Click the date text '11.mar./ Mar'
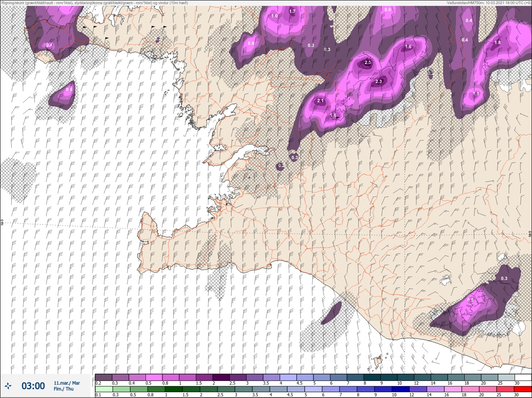 (x=67, y=383)
